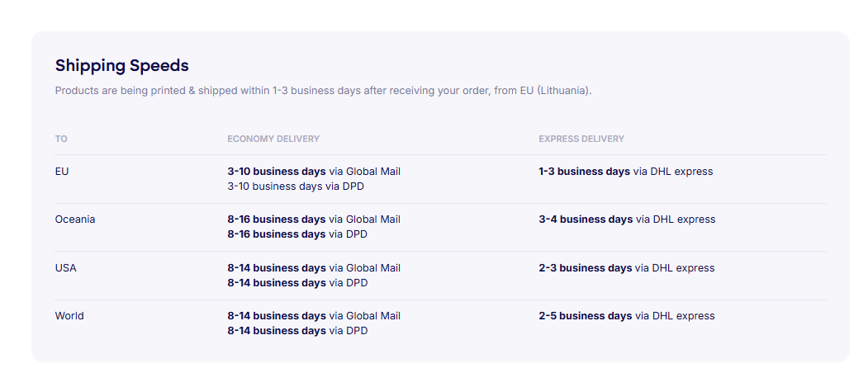The width and height of the screenshot is (868, 373).
Task: Select the World row label
Action: 69,316
